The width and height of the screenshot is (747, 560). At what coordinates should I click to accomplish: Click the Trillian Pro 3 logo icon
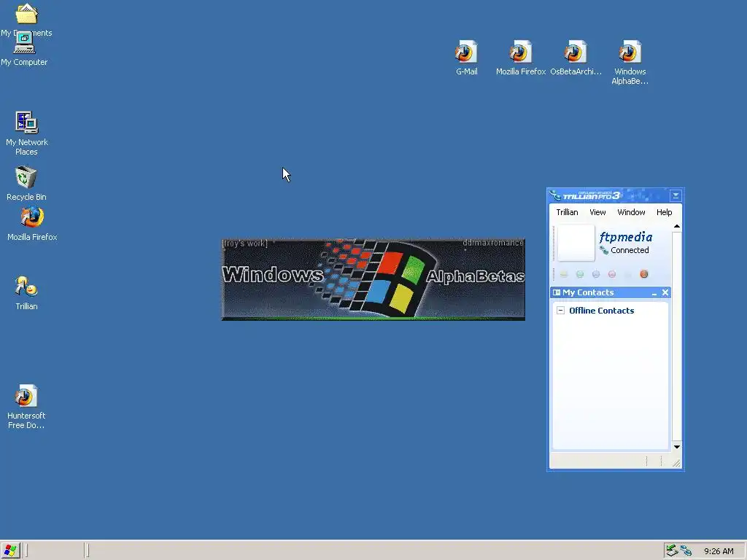[555, 195]
